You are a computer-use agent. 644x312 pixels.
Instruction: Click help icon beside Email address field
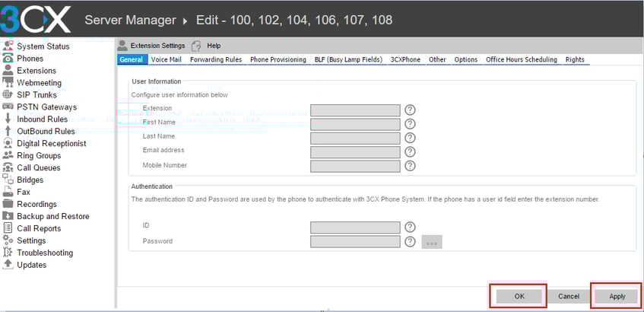tap(410, 151)
